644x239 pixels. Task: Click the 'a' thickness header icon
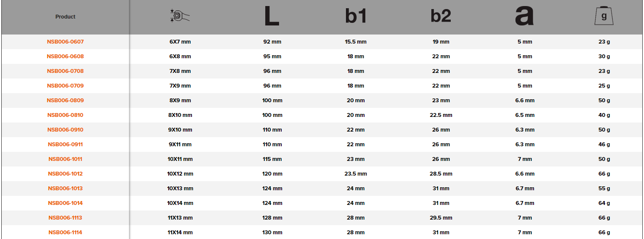pyautogui.click(x=524, y=16)
